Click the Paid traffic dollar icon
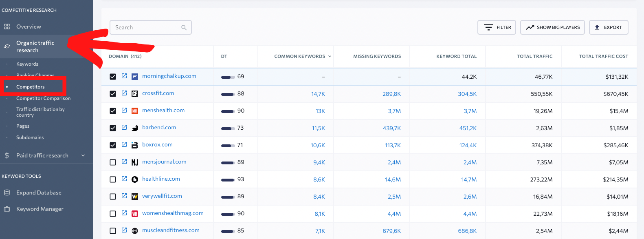Image resolution: width=644 pixels, height=239 pixels. 7,155
